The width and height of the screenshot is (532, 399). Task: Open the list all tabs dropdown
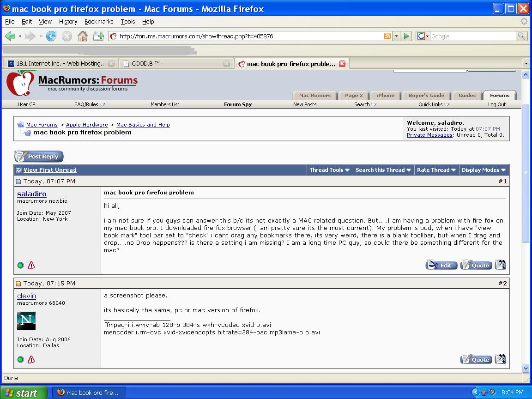pyautogui.click(x=526, y=63)
